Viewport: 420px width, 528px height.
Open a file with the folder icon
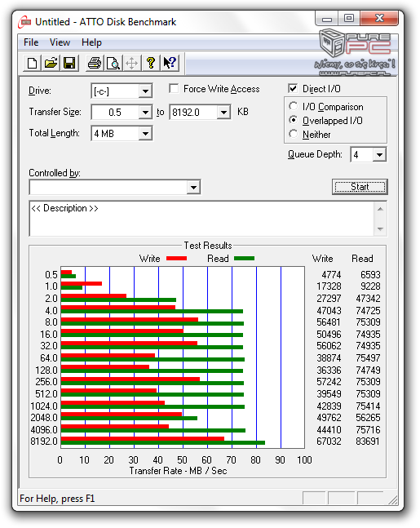point(51,63)
